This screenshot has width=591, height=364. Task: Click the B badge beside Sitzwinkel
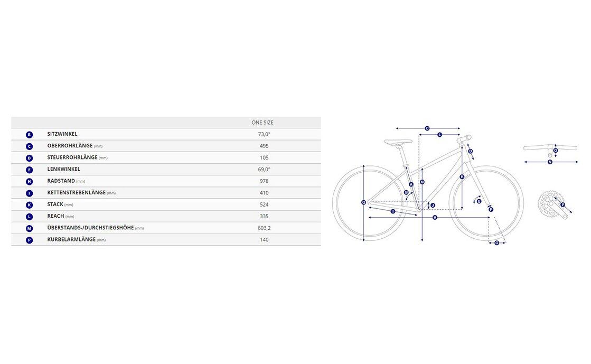(x=29, y=135)
